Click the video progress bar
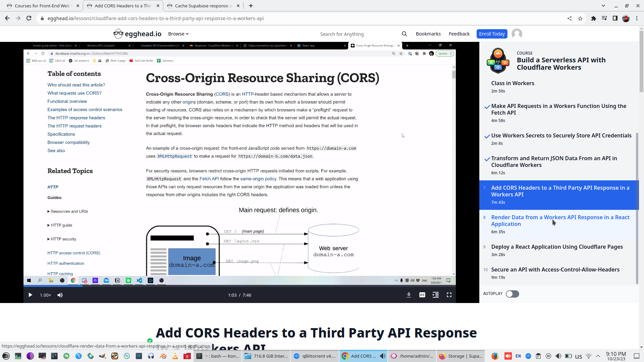This screenshot has width=644, height=362. (x=235, y=286)
